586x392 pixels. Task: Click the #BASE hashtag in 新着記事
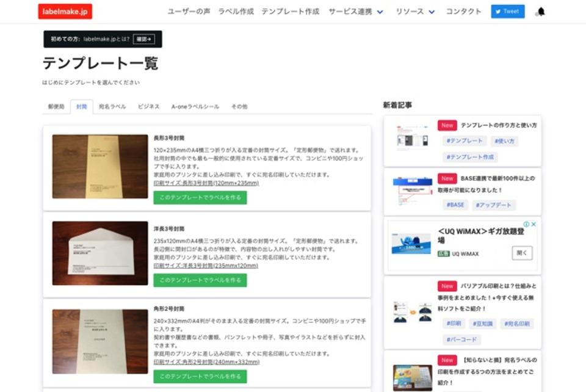(455, 205)
